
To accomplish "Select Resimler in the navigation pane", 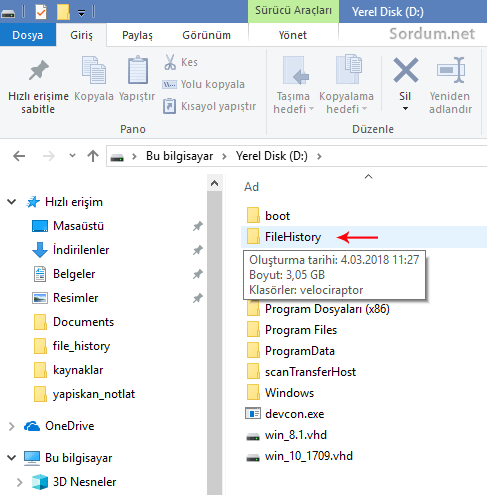I will coord(76,298).
